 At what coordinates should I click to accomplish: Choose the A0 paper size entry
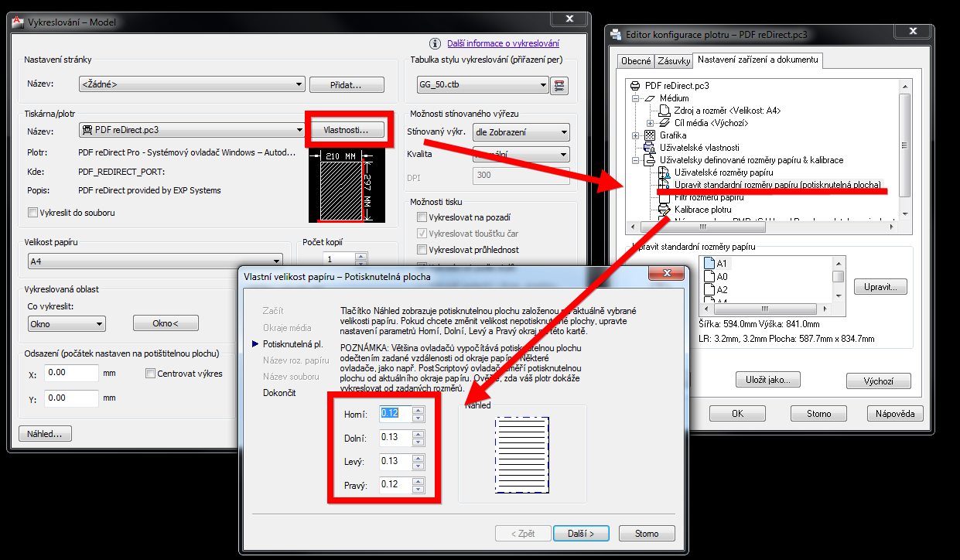pyautogui.click(x=721, y=277)
